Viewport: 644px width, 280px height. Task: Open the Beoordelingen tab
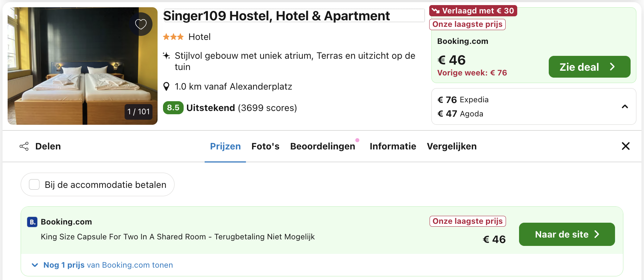(x=322, y=146)
